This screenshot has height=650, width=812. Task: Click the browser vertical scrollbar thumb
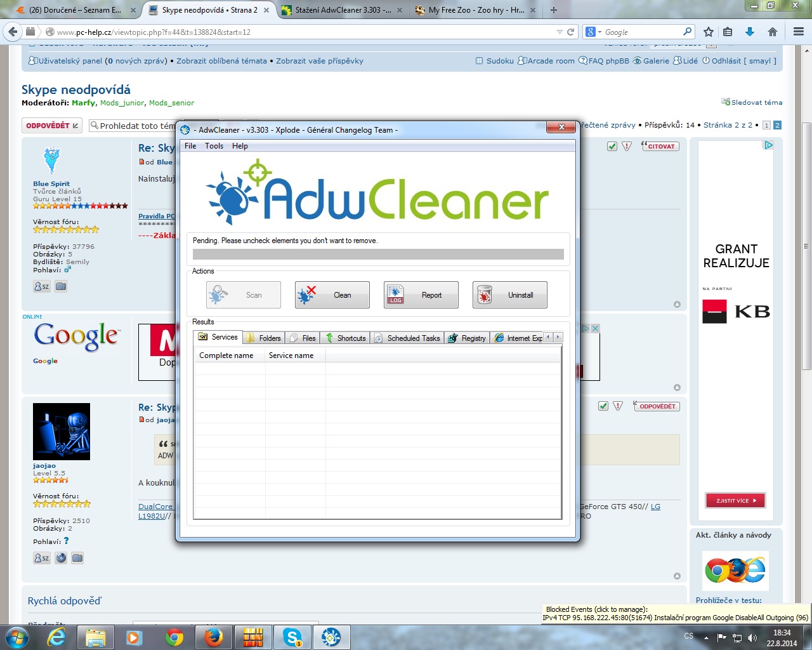tap(806, 241)
